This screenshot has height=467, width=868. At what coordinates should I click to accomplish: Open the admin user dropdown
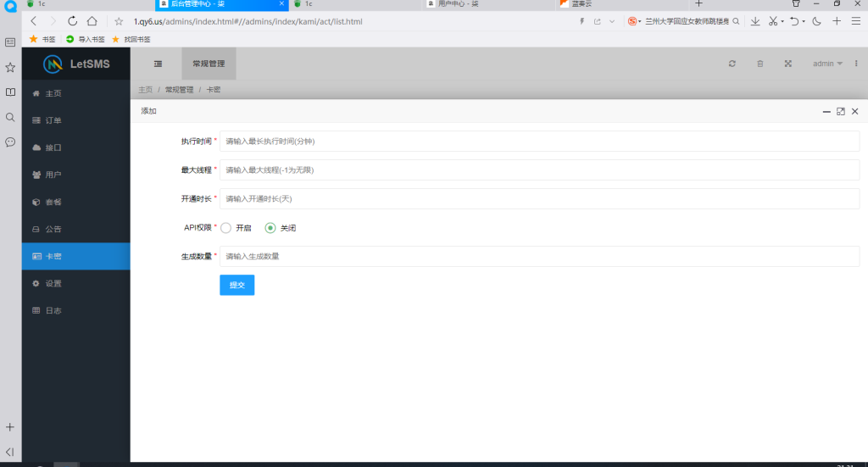[x=827, y=64]
